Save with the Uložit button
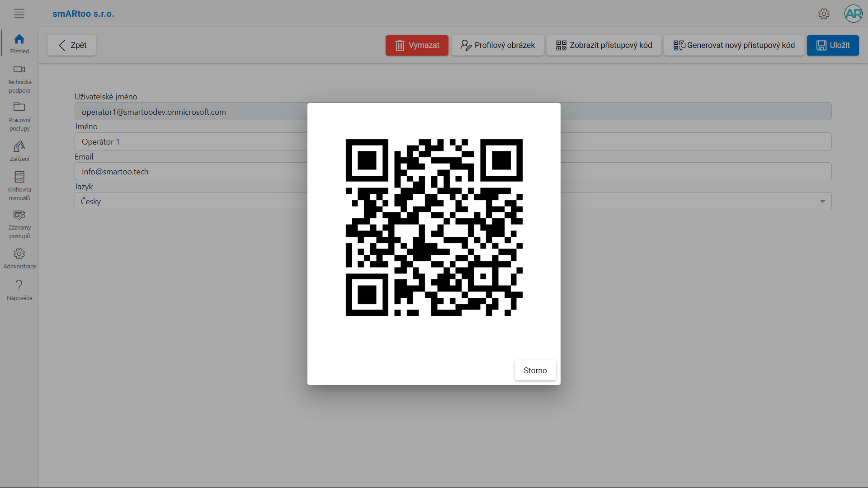 pyautogui.click(x=833, y=45)
